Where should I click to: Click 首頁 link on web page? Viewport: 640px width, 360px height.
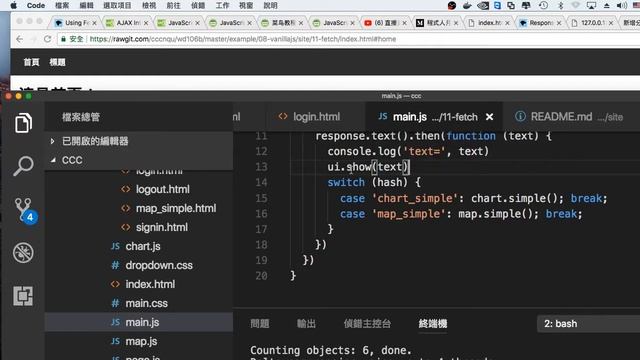(x=31, y=62)
